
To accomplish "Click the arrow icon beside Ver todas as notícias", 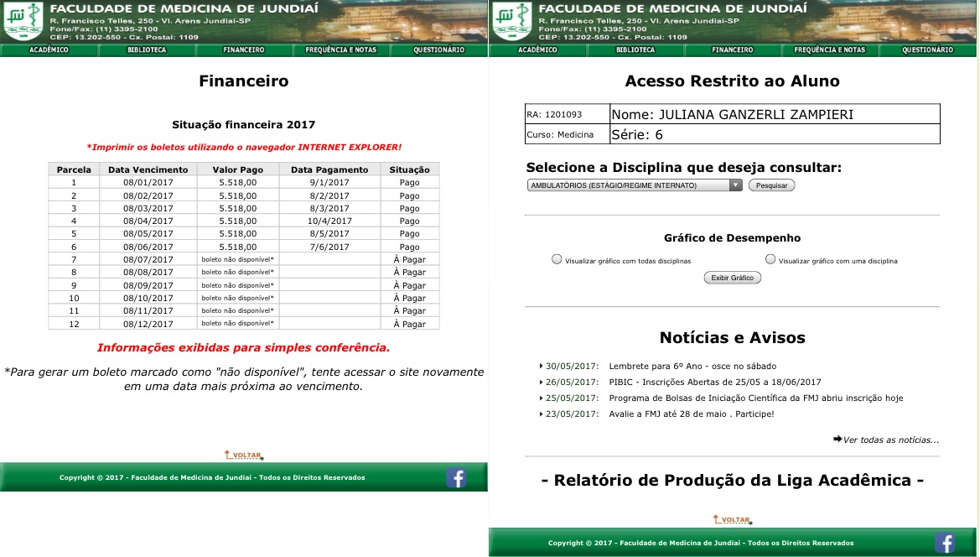I will [x=837, y=439].
